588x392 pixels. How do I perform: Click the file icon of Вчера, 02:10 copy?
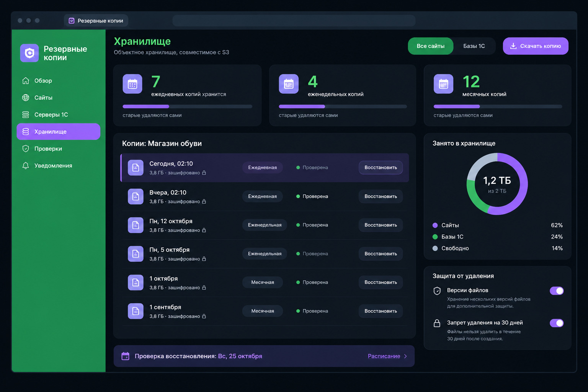click(x=136, y=196)
